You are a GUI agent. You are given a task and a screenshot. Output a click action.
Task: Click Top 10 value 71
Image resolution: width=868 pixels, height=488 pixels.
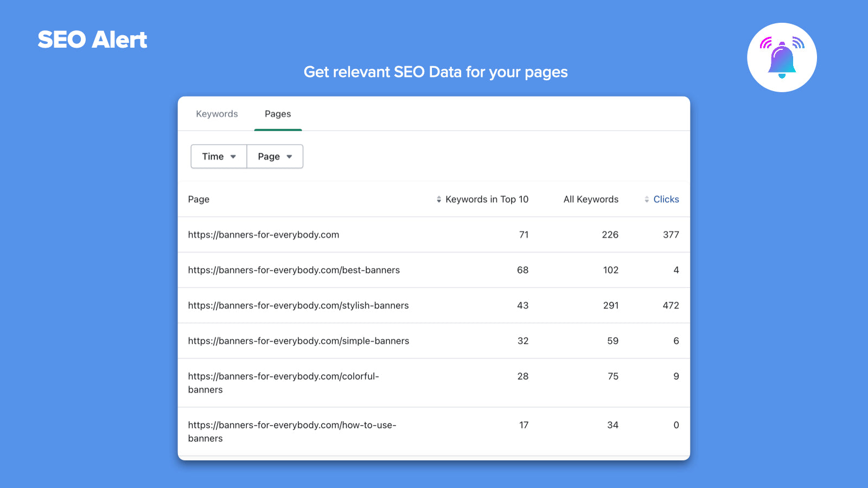(x=524, y=235)
